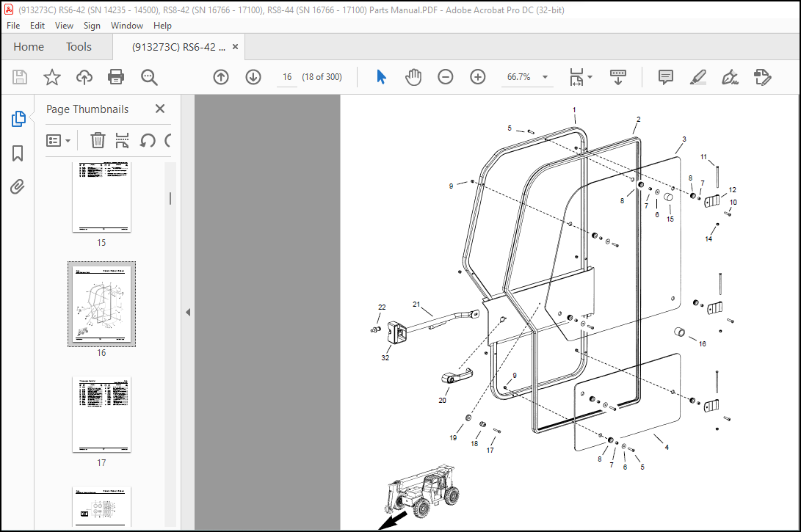Click thumbnail label '17'
This screenshot has width=801, height=532.
(x=101, y=462)
